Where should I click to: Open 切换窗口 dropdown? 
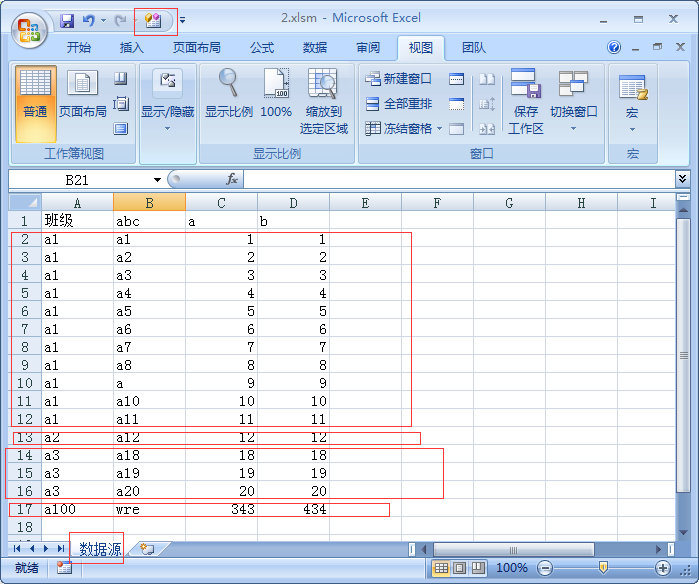click(573, 102)
